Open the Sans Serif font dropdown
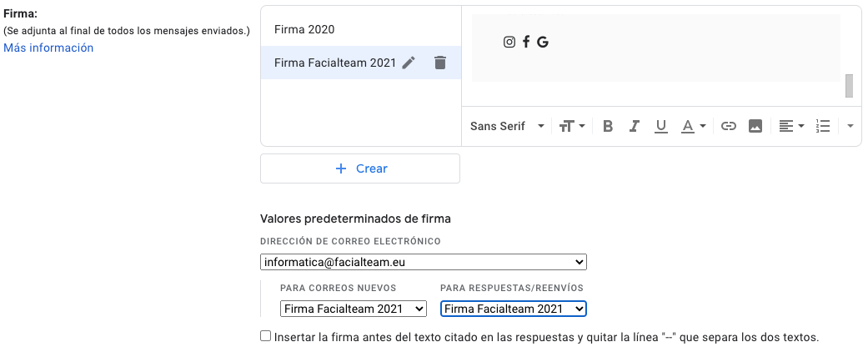Screen dimensions: 868x352 pyautogui.click(x=507, y=126)
